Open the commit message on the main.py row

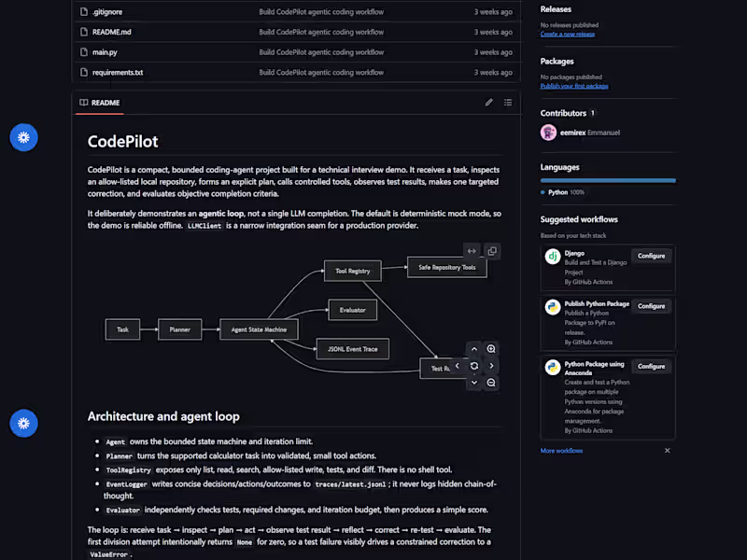321,52
